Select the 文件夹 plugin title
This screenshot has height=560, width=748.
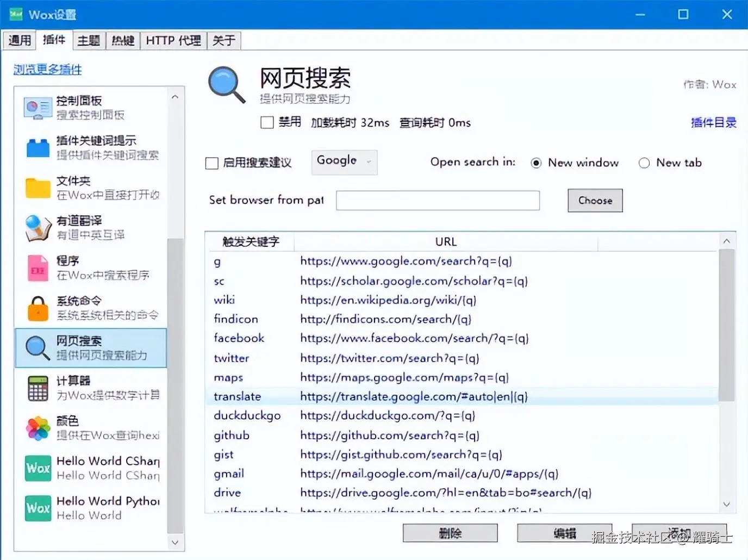coord(73,181)
